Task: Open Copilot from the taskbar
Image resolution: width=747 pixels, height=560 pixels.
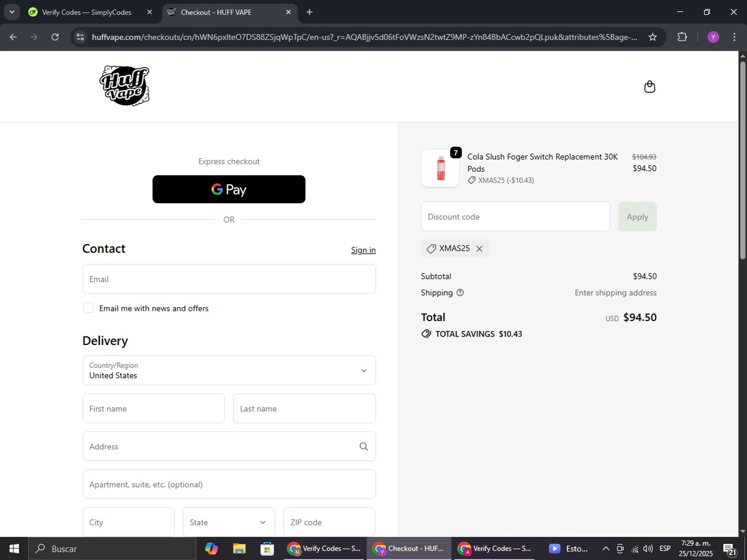Action: (x=211, y=549)
